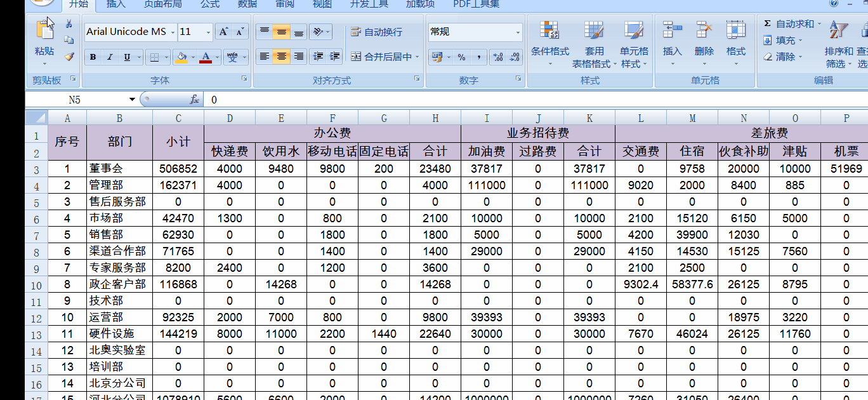Click the Paste (粘贴) button
Screen dimensions: 868x400
point(44,38)
